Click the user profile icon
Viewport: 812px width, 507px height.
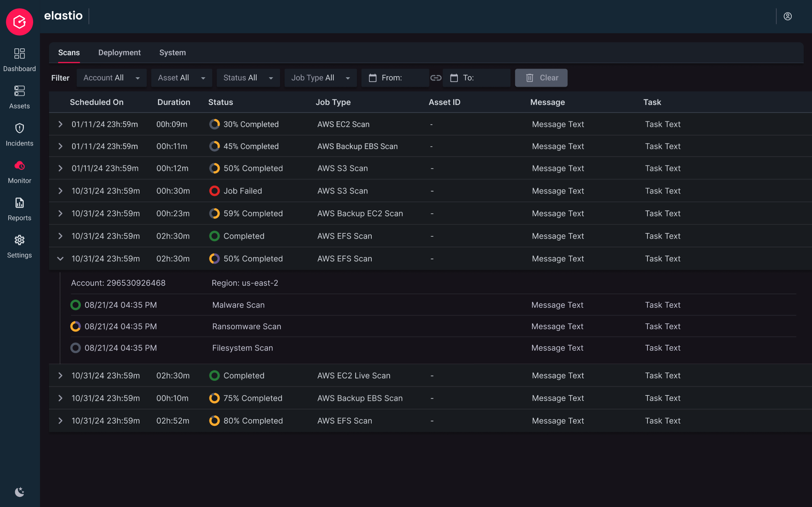(x=787, y=16)
